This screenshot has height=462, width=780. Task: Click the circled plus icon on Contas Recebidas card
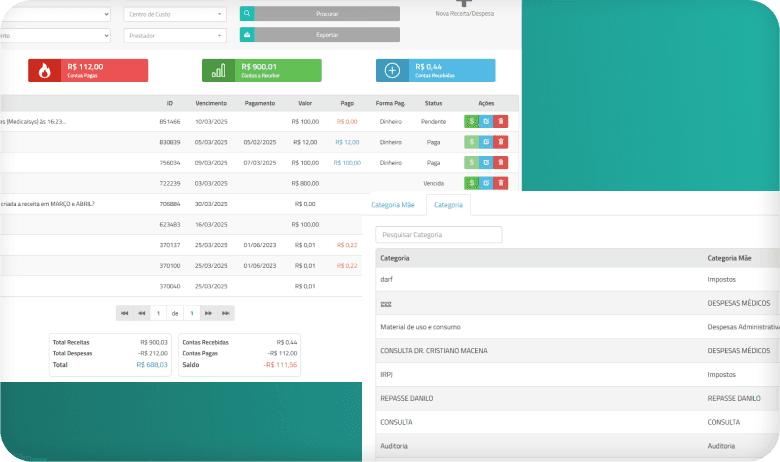click(392, 71)
